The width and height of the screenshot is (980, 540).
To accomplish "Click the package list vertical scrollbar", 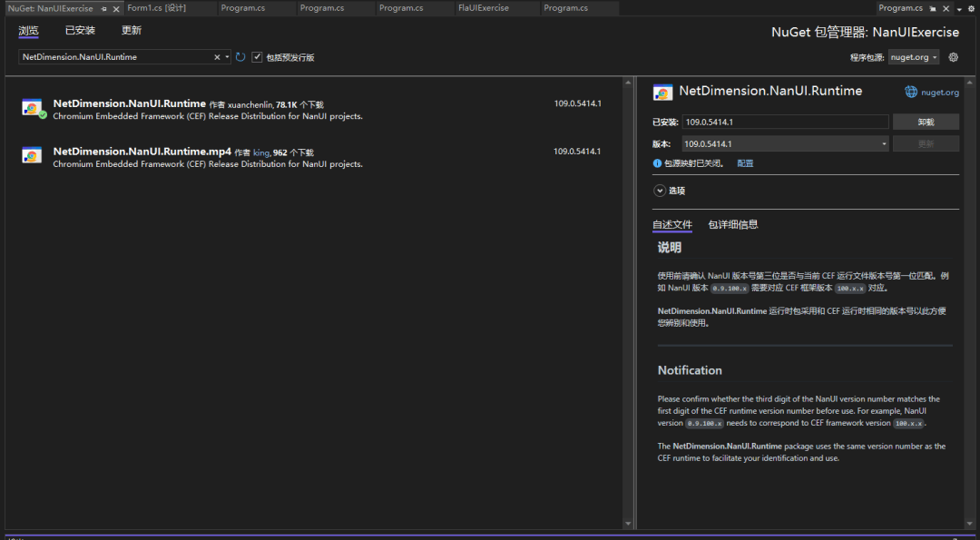I will click(628, 302).
